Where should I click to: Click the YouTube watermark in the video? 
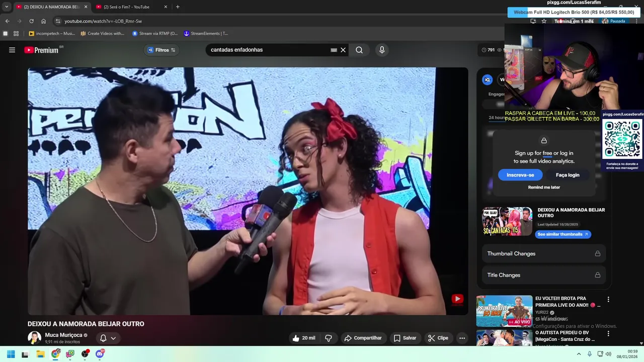coord(457,299)
